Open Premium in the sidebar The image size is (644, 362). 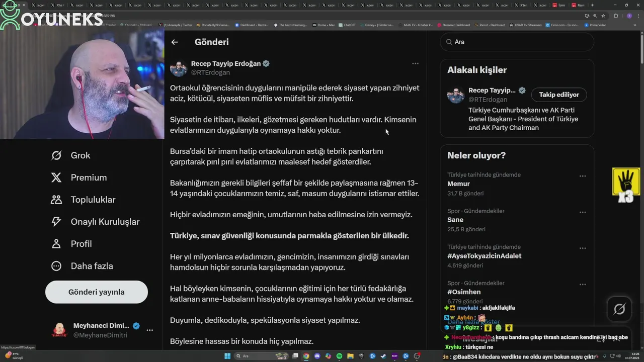tap(78, 177)
